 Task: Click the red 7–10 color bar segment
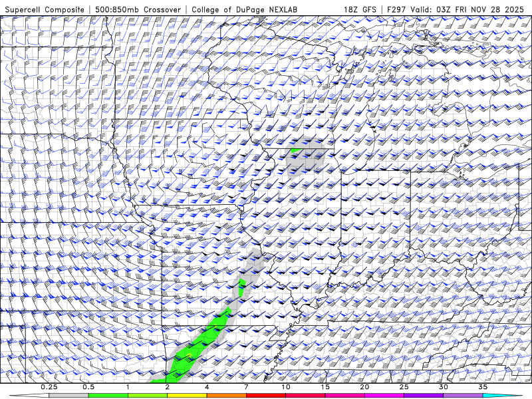coord(265,396)
